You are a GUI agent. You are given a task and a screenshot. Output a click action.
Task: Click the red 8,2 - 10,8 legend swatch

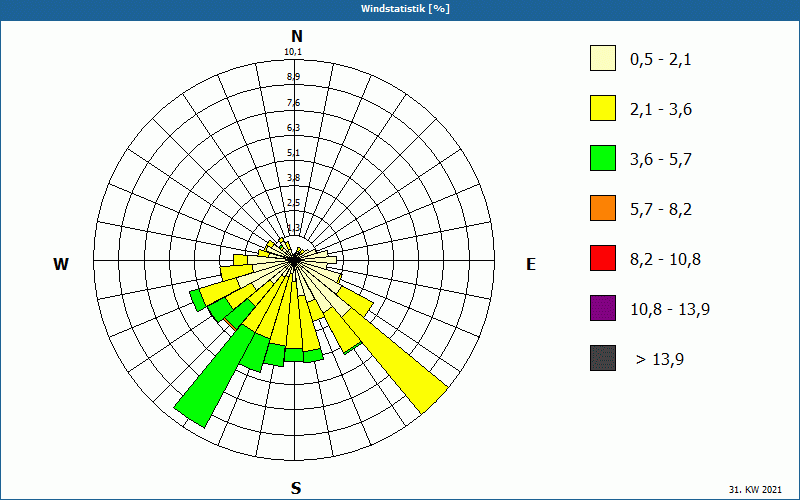tap(603, 258)
